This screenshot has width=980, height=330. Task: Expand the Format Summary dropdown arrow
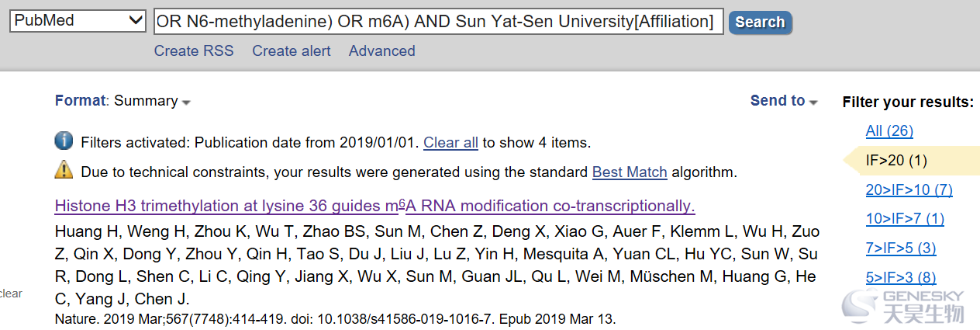point(186,102)
